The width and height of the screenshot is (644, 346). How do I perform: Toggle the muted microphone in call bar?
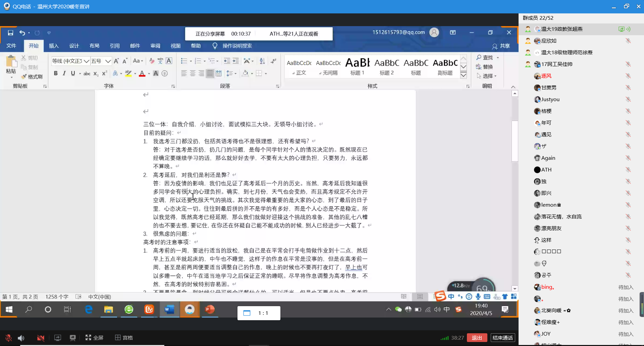(x=8, y=338)
